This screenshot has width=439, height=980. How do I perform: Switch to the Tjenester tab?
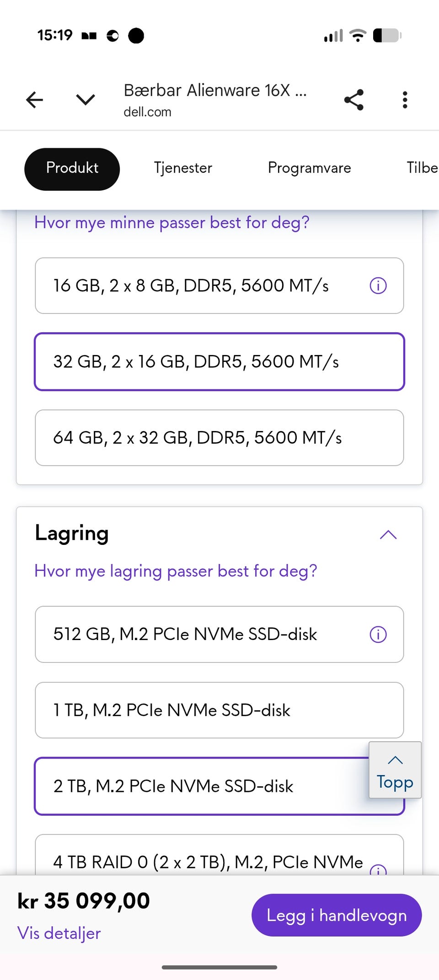click(x=183, y=168)
